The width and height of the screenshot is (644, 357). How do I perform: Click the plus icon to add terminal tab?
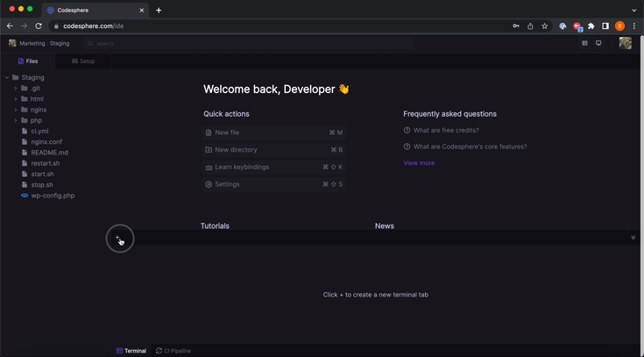pos(118,238)
